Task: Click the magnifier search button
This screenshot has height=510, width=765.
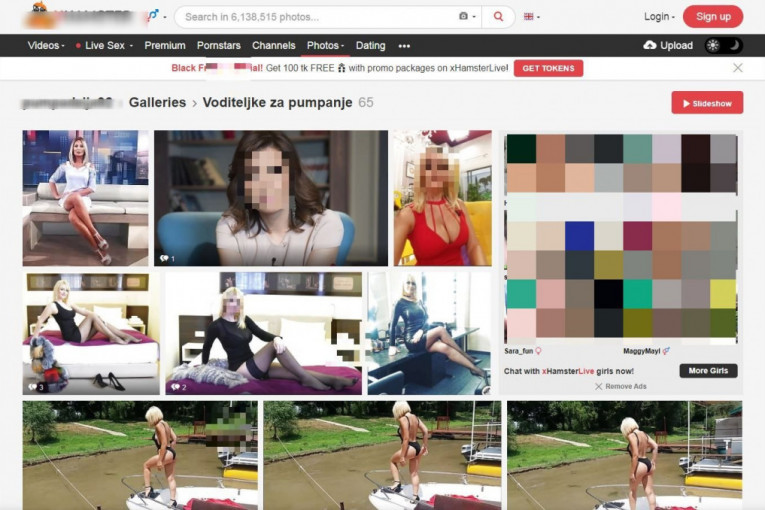Action: point(498,16)
